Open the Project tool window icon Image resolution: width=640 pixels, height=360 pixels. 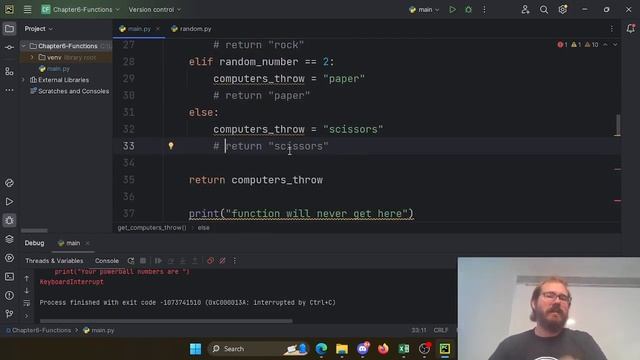pos(9,29)
